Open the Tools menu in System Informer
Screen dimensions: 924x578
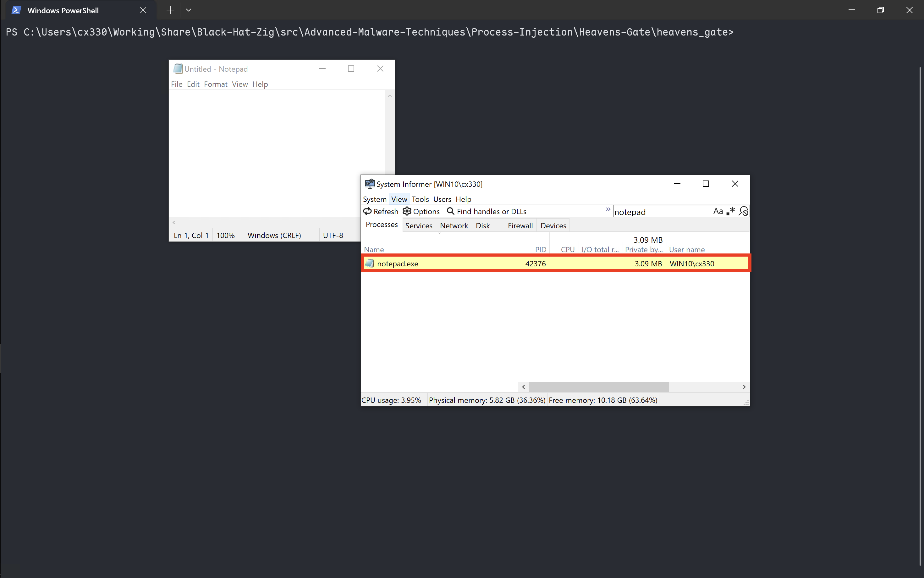point(420,199)
